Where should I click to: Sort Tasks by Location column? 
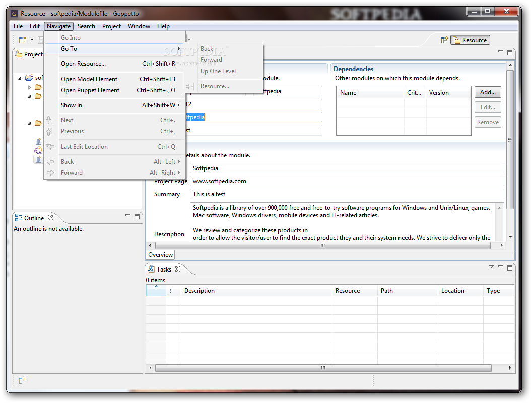click(x=460, y=291)
